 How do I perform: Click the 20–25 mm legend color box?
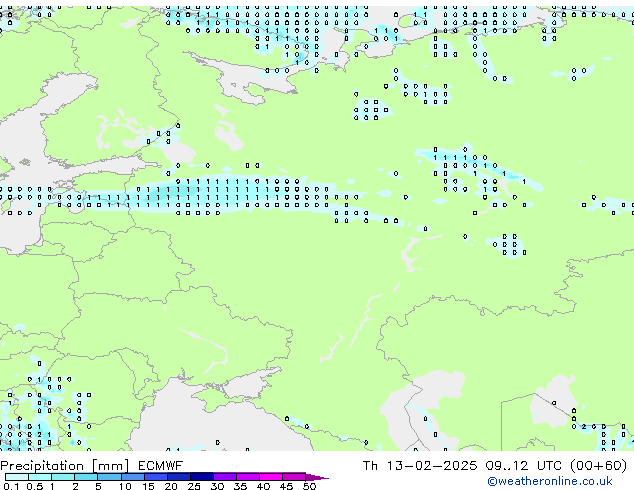(178, 477)
